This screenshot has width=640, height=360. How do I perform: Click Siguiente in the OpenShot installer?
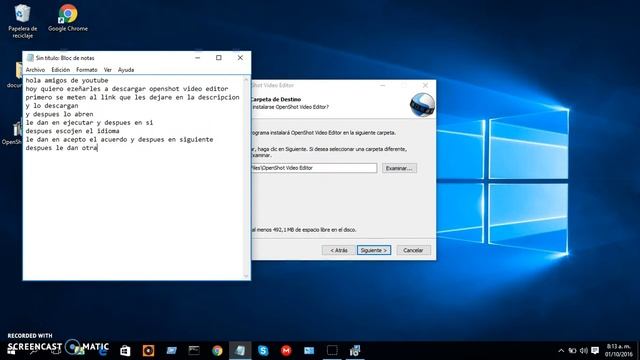[373, 250]
